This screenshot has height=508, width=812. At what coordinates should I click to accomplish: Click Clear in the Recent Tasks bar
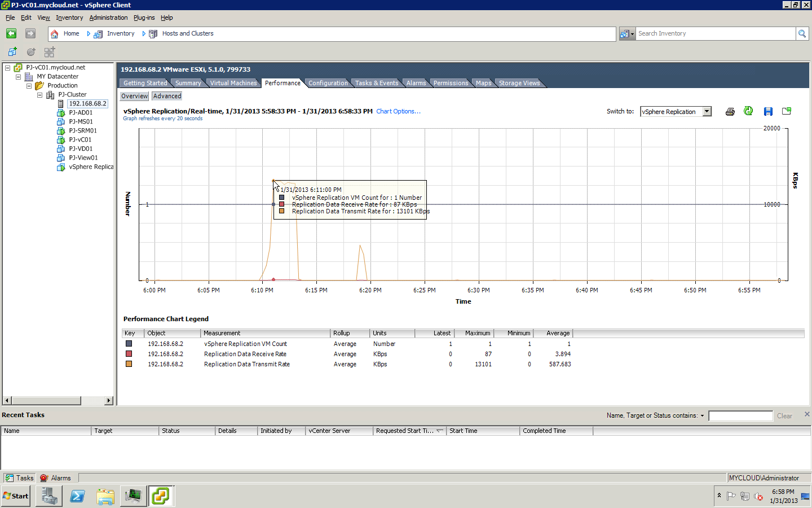pyautogui.click(x=784, y=415)
